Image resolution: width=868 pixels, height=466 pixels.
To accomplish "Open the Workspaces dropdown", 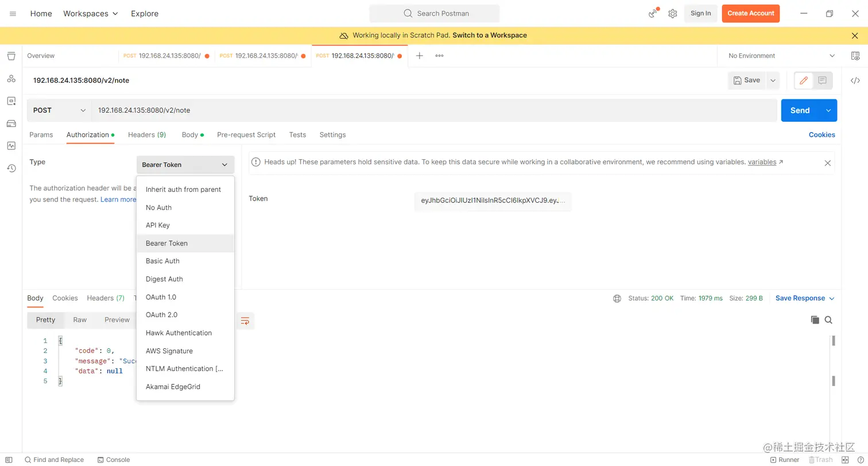I will (x=91, y=13).
